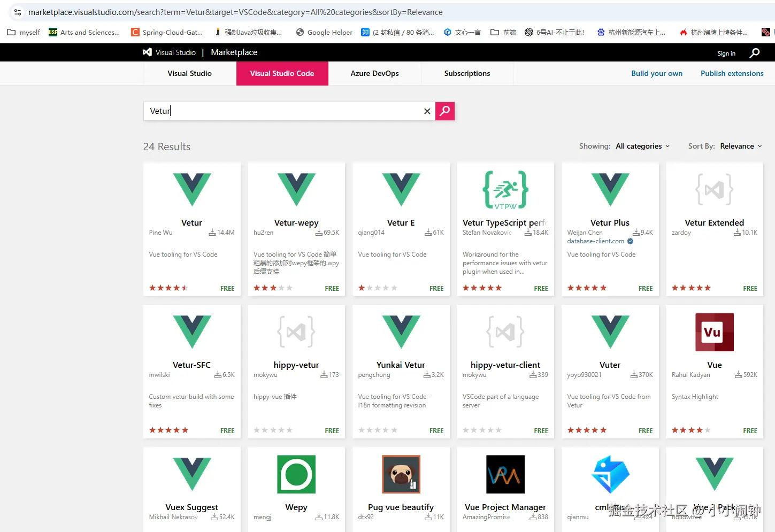The width and height of the screenshot is (775, 532).
Task: Open the myself bookmarks folder
Action: click(24, 32)
